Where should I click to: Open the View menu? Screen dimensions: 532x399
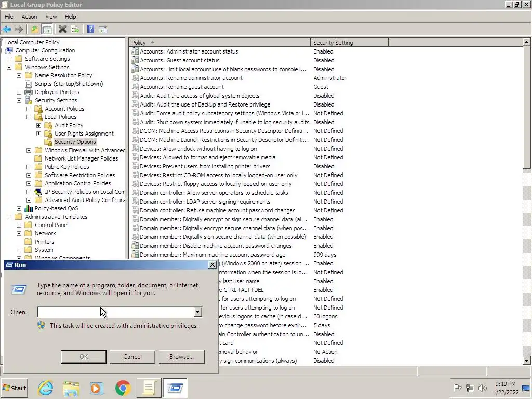coord(51,17)
